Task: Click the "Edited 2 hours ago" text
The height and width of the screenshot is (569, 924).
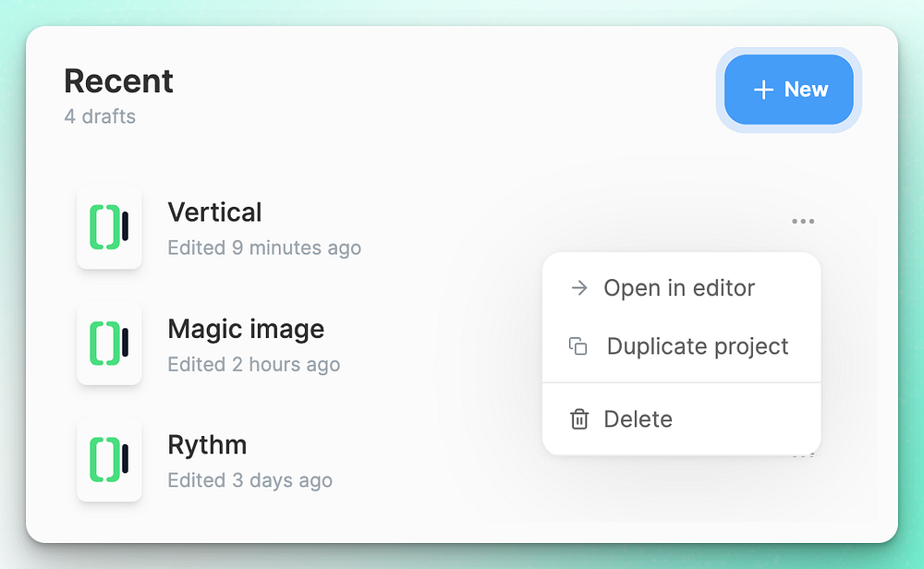Action: (x=254, y=365)
